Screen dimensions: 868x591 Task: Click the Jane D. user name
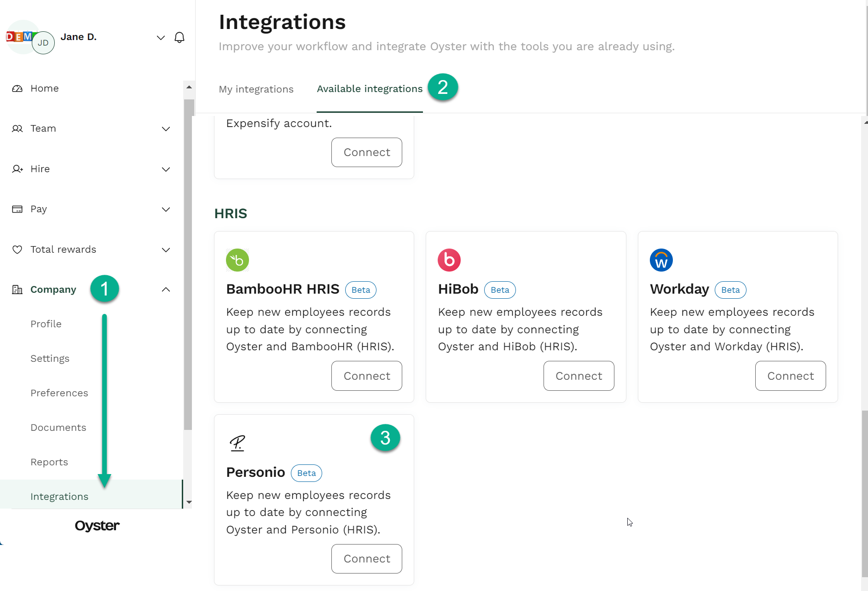click(x=79, y=37)
